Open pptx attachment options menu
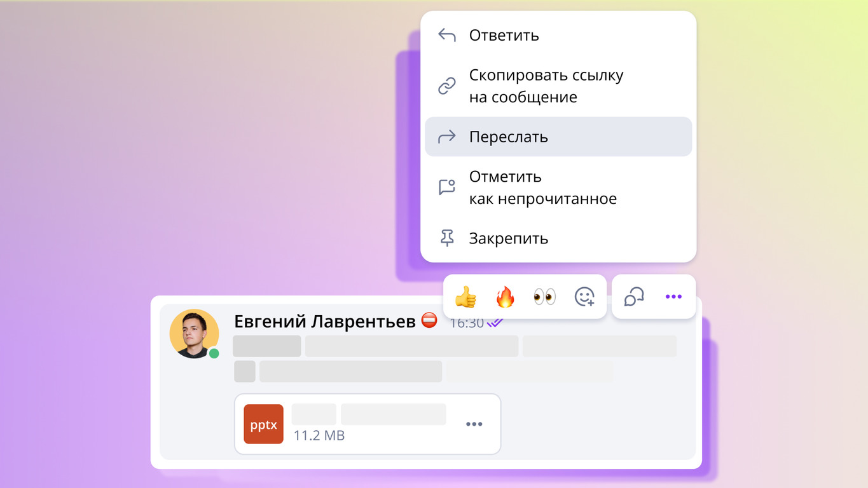The height and width of the screenshot is (488, 868). click(x=474, y=424)
